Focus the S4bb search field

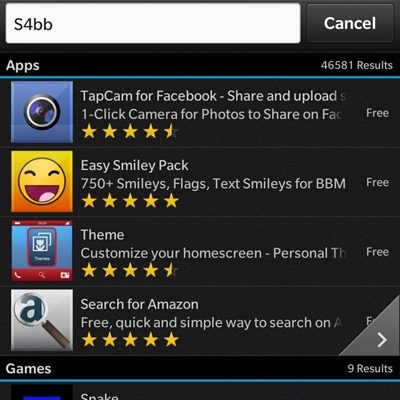click(153, 23)
